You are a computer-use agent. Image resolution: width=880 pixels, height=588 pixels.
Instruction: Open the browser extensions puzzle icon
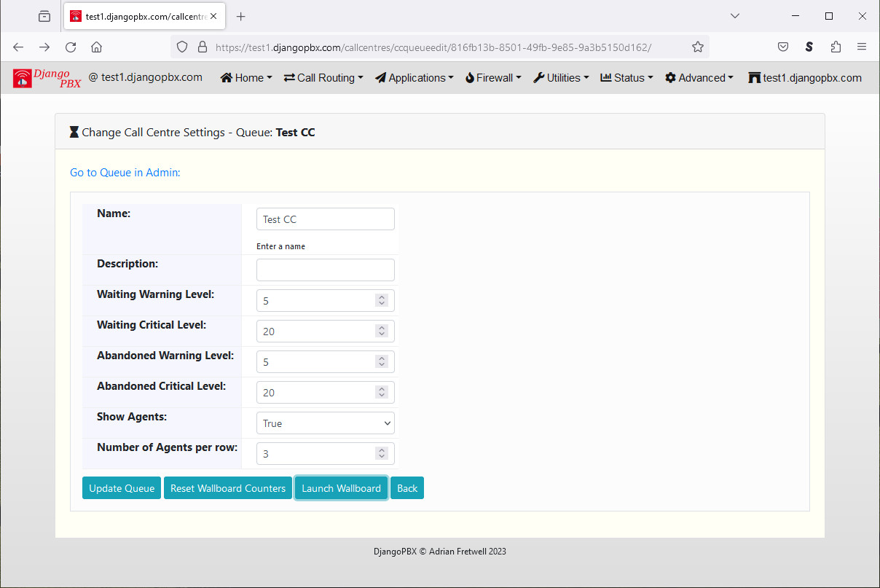pos(836,47)
